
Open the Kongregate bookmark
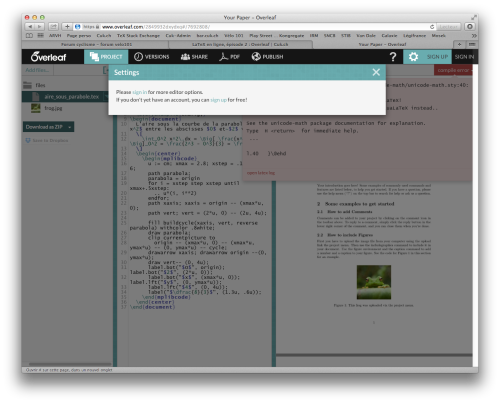pyautogui.click(x=291, y=36)
